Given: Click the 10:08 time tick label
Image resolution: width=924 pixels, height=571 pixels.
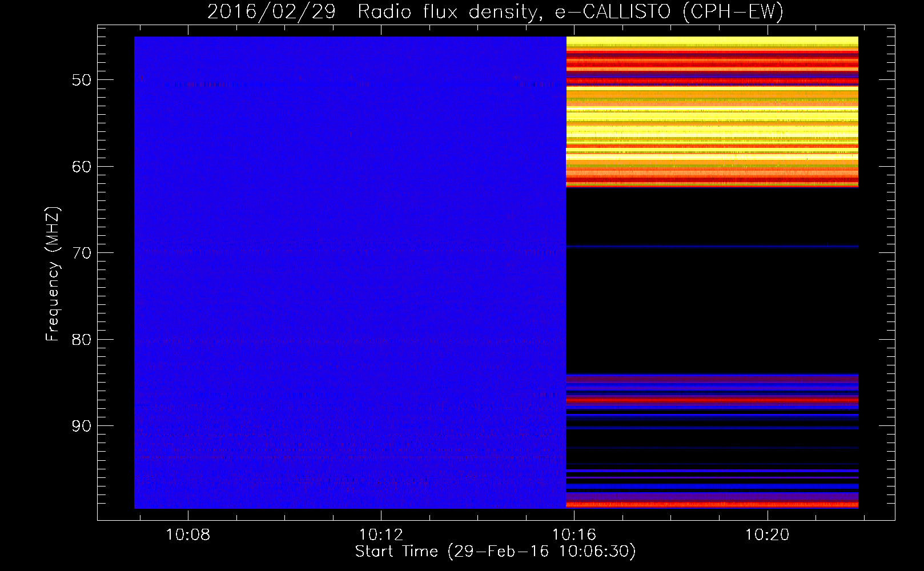Looking at the screenshot, I should [188, 534].
